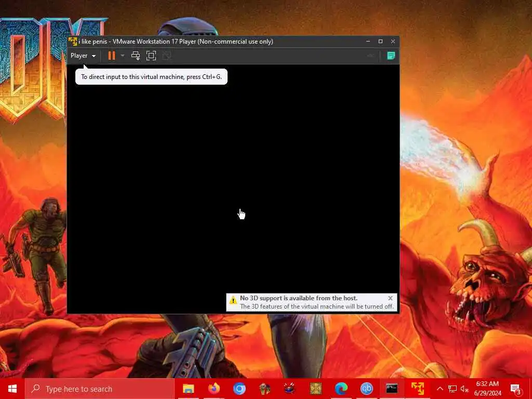Click inside the black VM display area
This screenshot has width=532, height=399.
[233, 189]
